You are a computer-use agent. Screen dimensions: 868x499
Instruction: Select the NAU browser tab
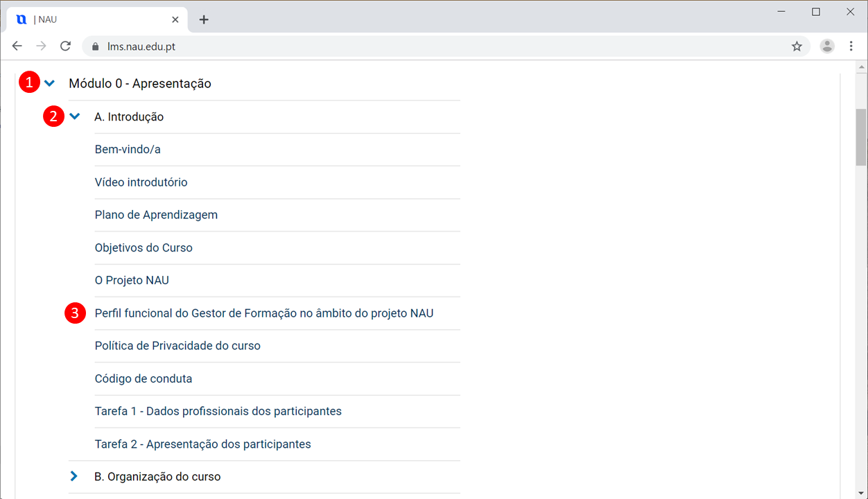point(90,19)
